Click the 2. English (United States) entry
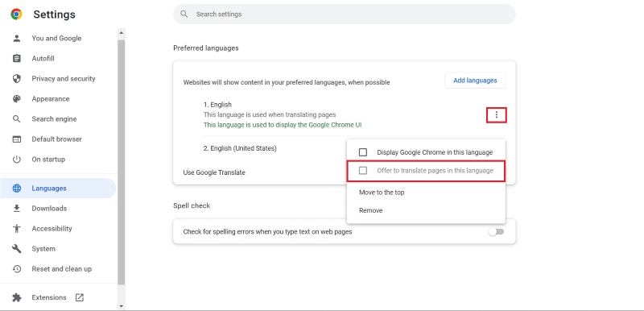The image size is (644, 311). coord(240,148)
